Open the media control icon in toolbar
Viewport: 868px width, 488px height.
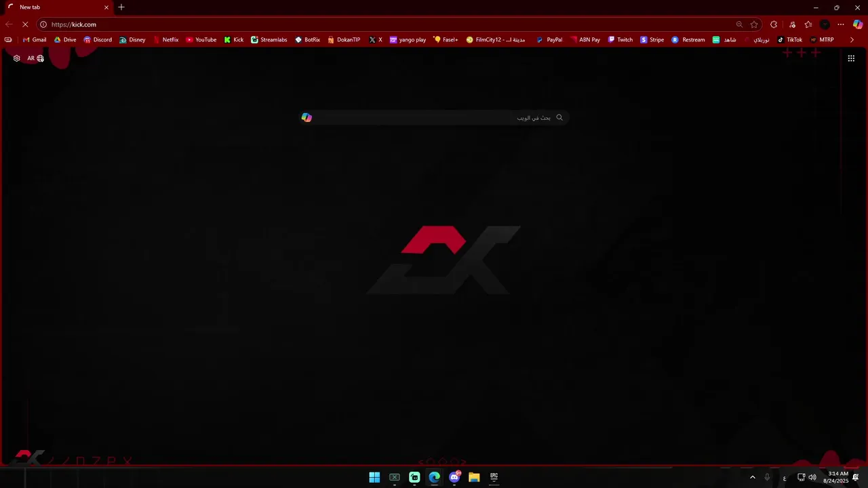(x=792, y=24)
